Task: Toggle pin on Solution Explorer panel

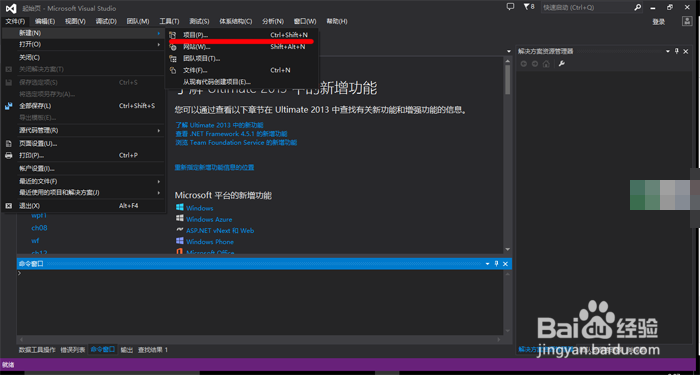Action: pyautogui.click(x=677, y=51)
